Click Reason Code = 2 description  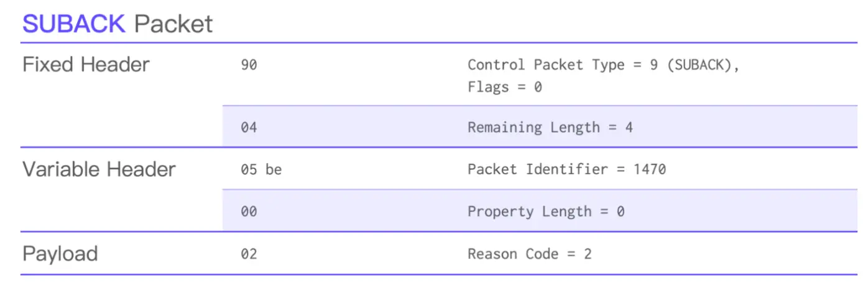tap(530, 254)
